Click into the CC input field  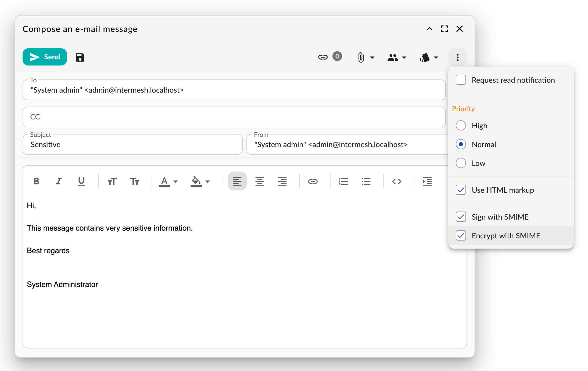[x=234, y=117]
